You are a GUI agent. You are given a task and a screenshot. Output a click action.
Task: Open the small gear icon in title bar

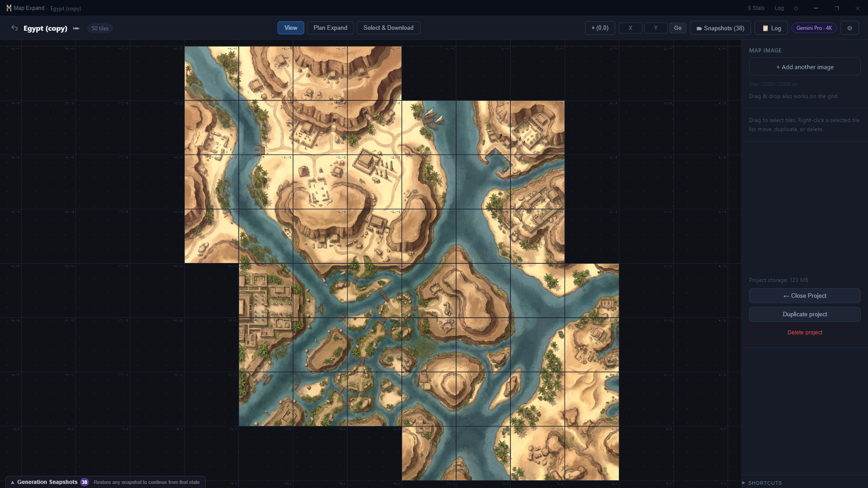point(796,8)
